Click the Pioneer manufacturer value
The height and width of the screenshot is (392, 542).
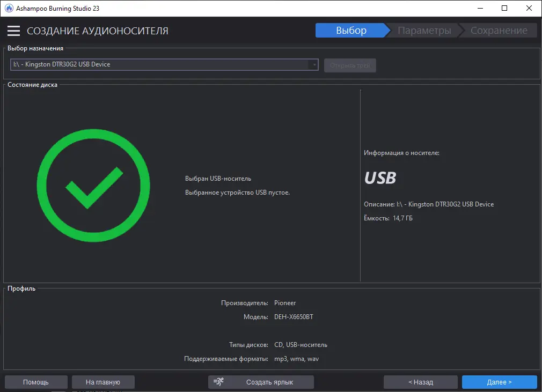pos(285,303)
